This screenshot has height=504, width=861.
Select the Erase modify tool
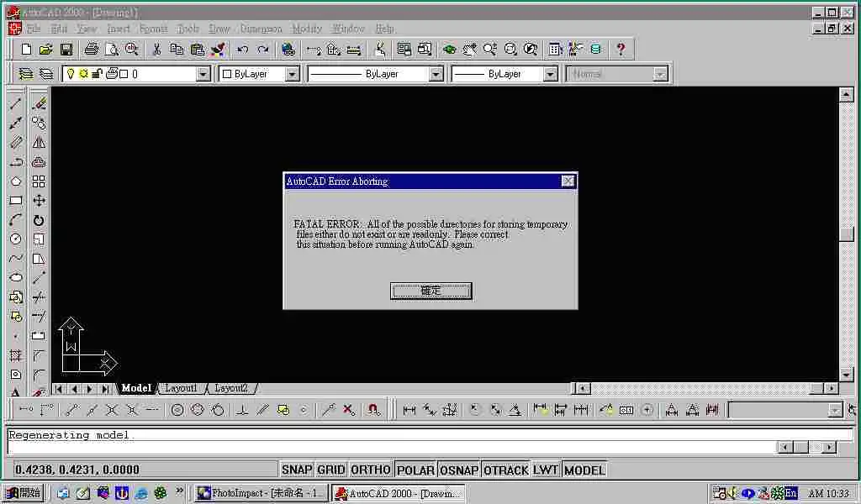[x=39, y=104]
